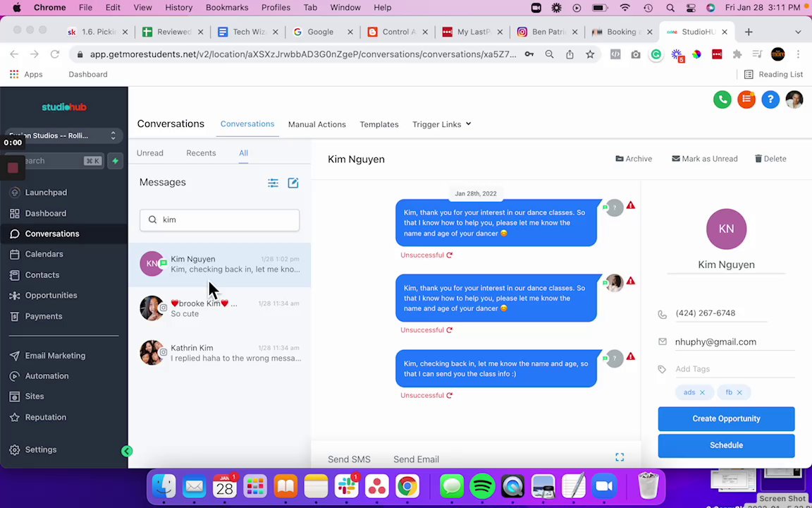Open a new Chrome tab

click(x=749, y=32)
